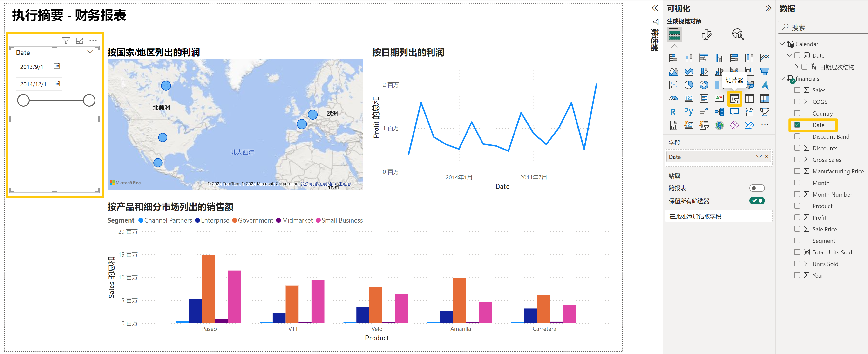This screenshot has height=354, width=868.
Task: Click the right handle of date slider
Action: click(89, 101)
